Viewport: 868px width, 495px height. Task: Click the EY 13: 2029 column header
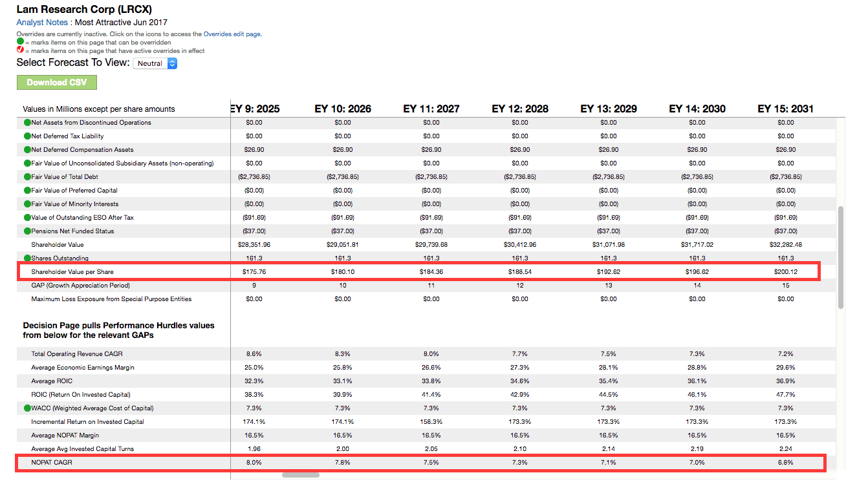(609, 109)
